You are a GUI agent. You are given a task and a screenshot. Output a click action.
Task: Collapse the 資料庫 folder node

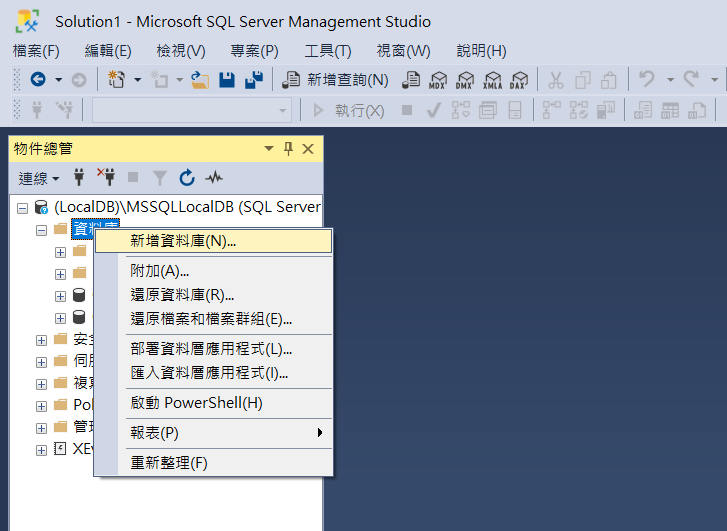pyautogui.click(x=41, y=230)
